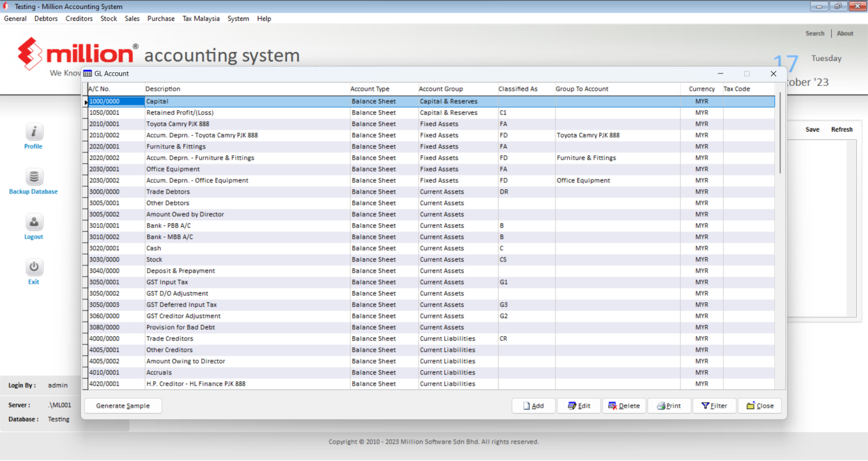The height and width of the screenshot is (461, 868).
Task: Click the GL Account window title icon
Action: (88, 73)
